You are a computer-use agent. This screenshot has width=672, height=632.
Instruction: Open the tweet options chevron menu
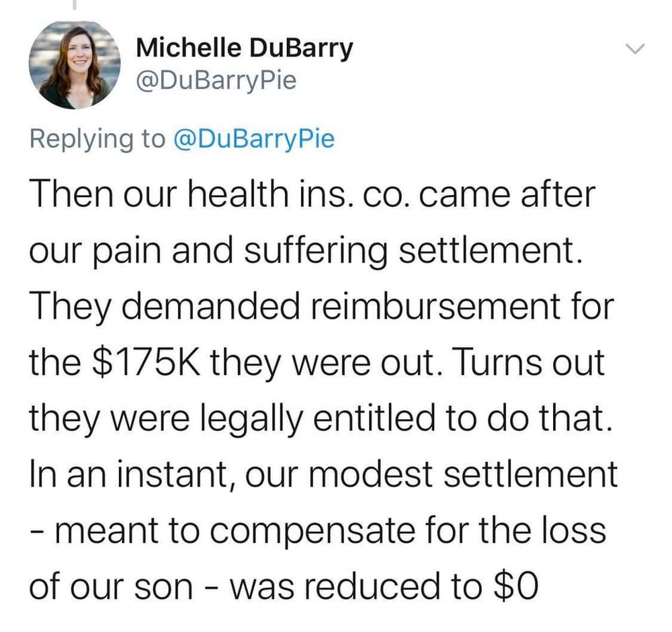(x=634, y=49)
